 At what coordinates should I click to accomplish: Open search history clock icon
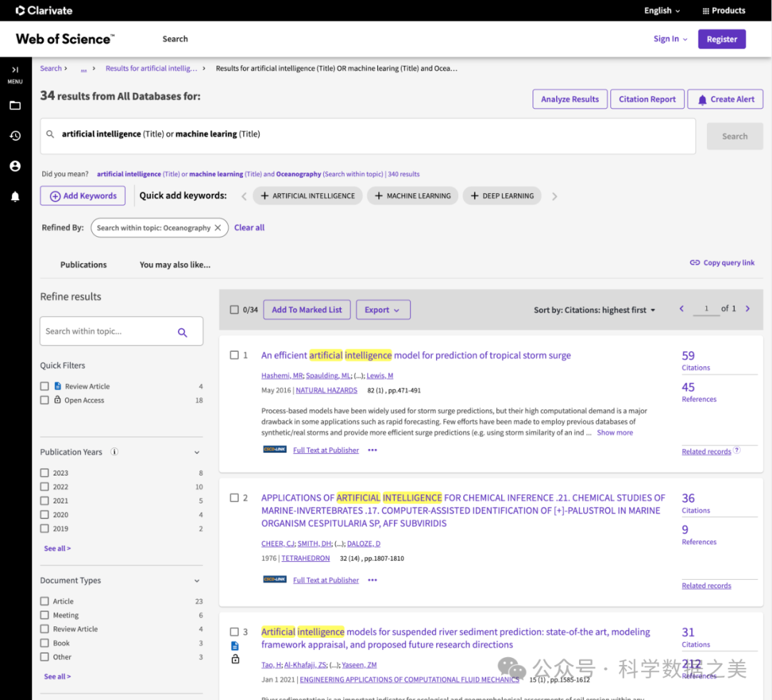click(15, 136)
